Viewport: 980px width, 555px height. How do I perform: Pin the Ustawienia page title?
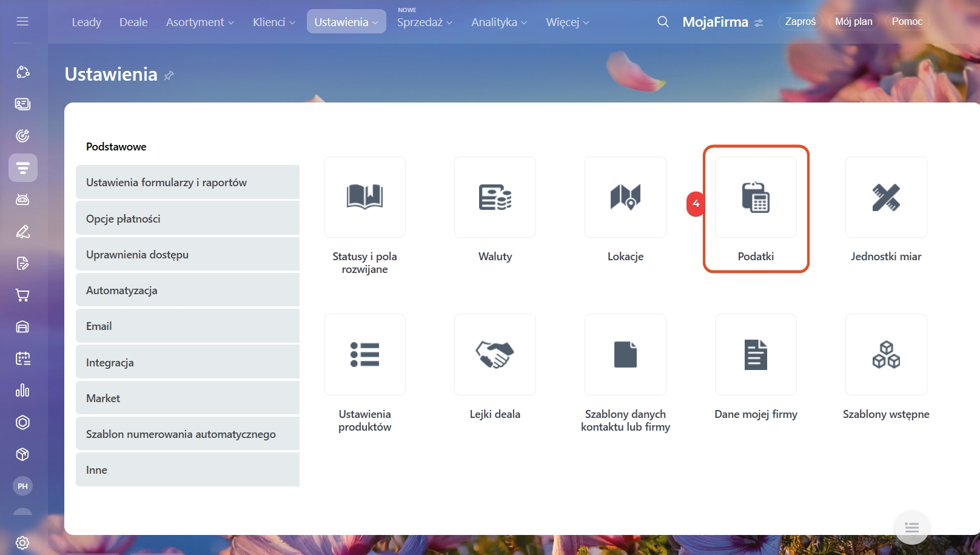click(169, 75)
